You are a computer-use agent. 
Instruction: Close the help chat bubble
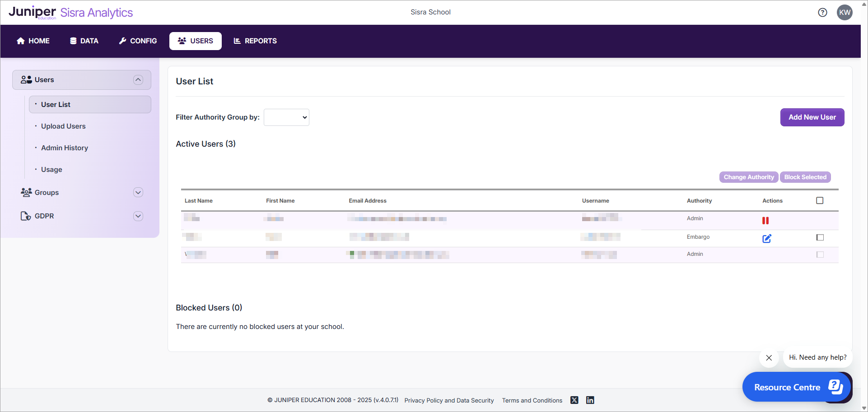(x=769, y=358)
